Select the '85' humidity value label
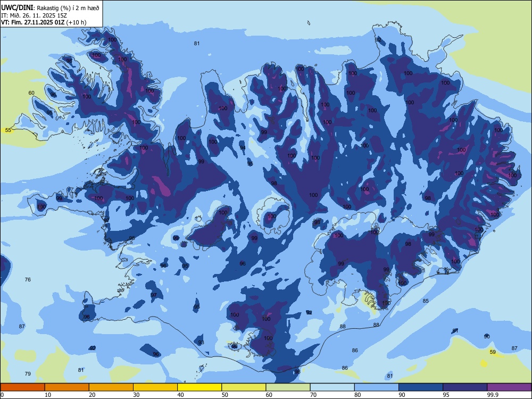 [x=426, y=301]
